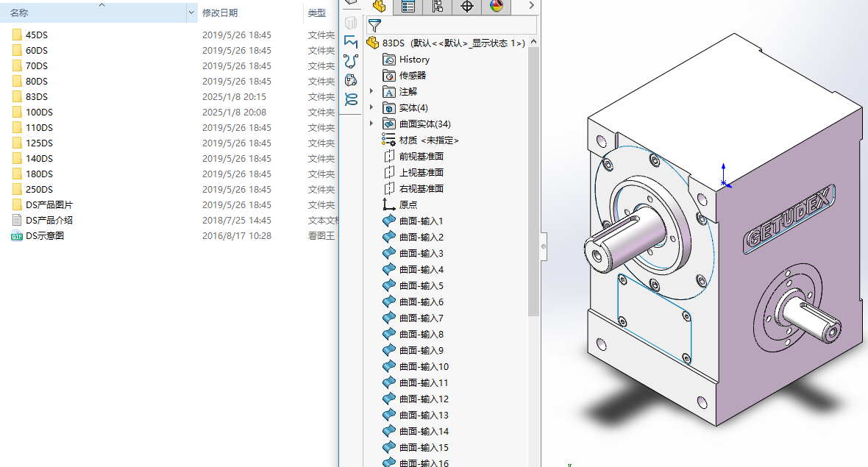Select the 前视基准面 front plane icon

[389, 156]
